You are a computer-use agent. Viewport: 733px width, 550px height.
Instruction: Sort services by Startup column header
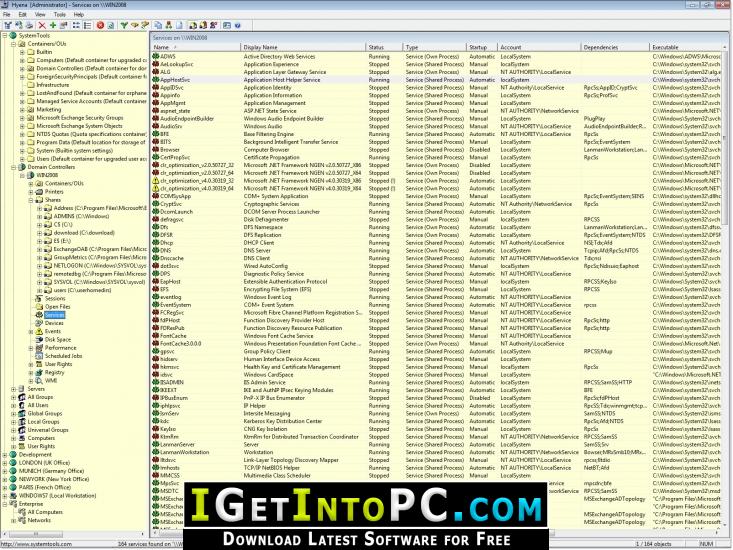(x=481, y=47)
